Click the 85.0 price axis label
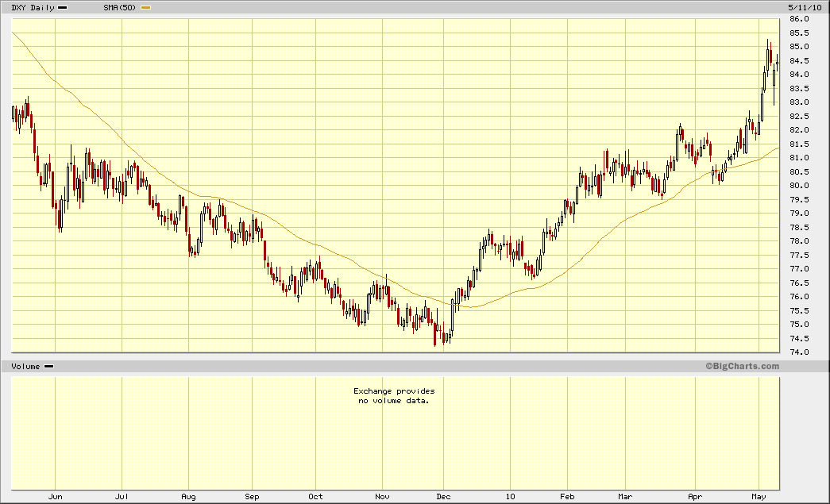The image size is (830, 504). click(x=799, y=47)
